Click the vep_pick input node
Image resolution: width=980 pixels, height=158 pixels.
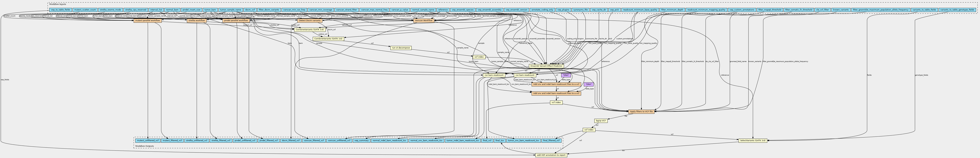[x=614, y=10]
